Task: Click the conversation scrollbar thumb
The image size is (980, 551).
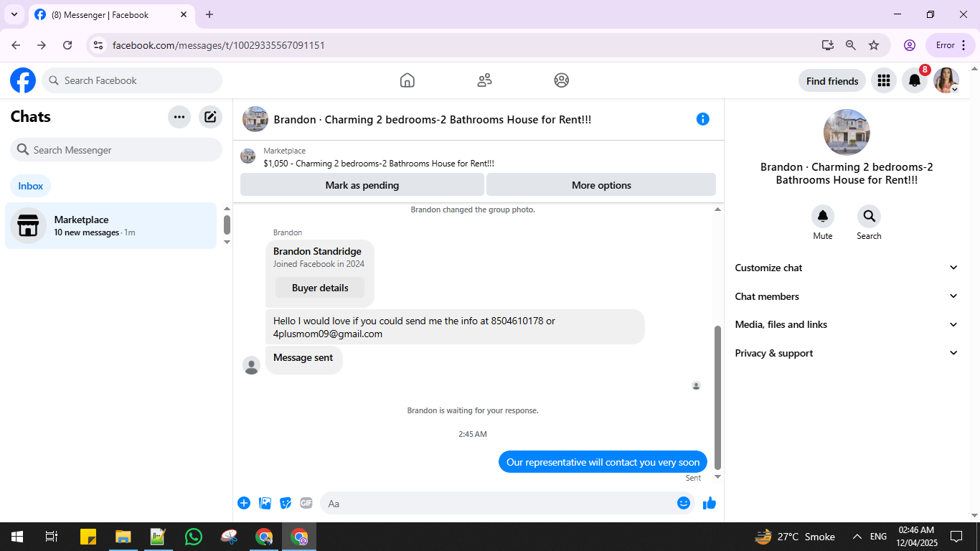Action: [717, 397]
